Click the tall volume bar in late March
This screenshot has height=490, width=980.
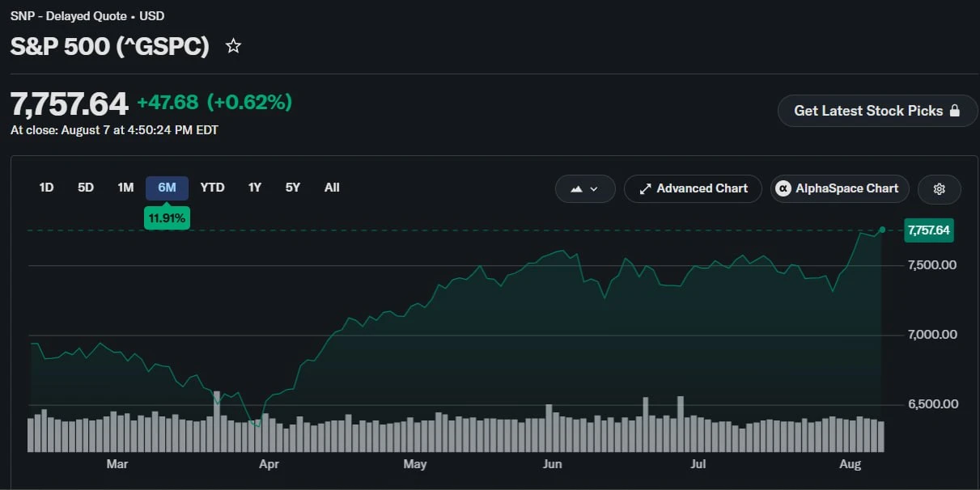(217, 421)
